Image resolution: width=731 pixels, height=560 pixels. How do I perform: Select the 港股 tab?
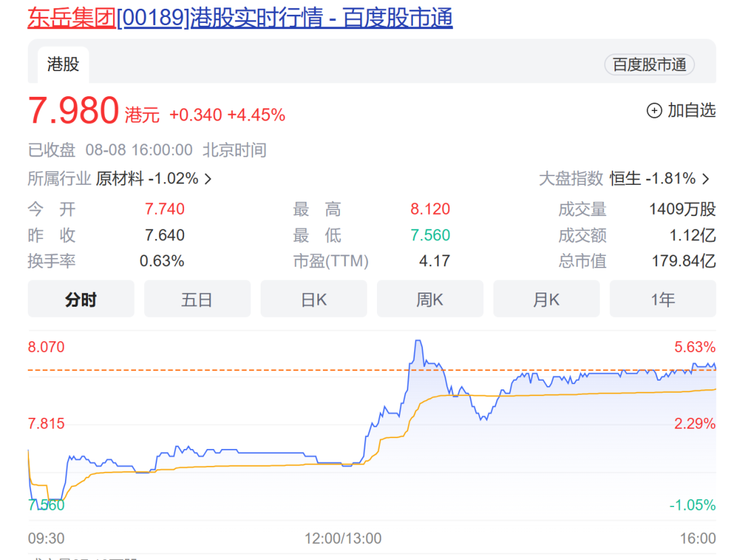pos(63,64)
